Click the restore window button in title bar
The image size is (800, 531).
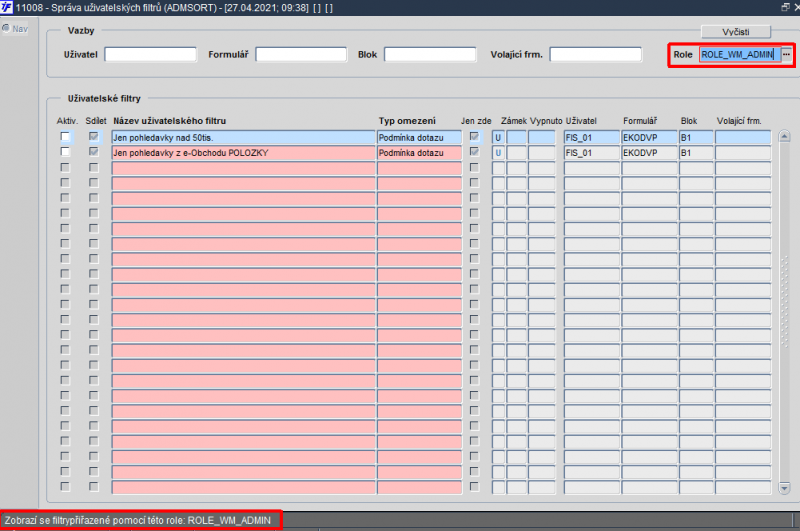[785, 7]
